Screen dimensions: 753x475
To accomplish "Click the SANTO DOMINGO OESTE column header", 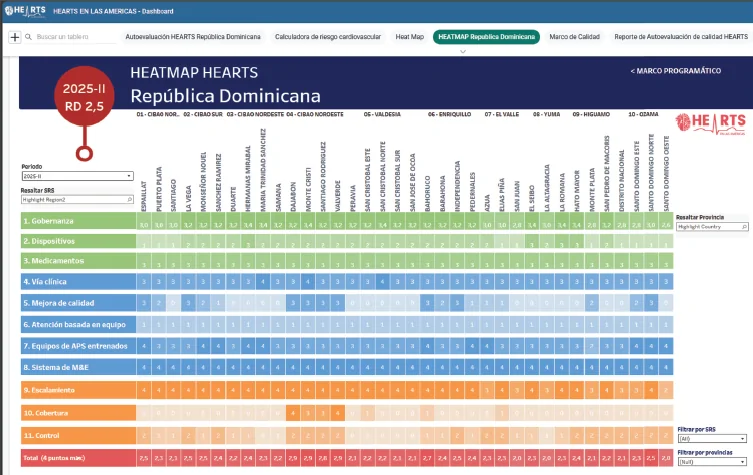I will pyautogui.click(x=666, y=174).
